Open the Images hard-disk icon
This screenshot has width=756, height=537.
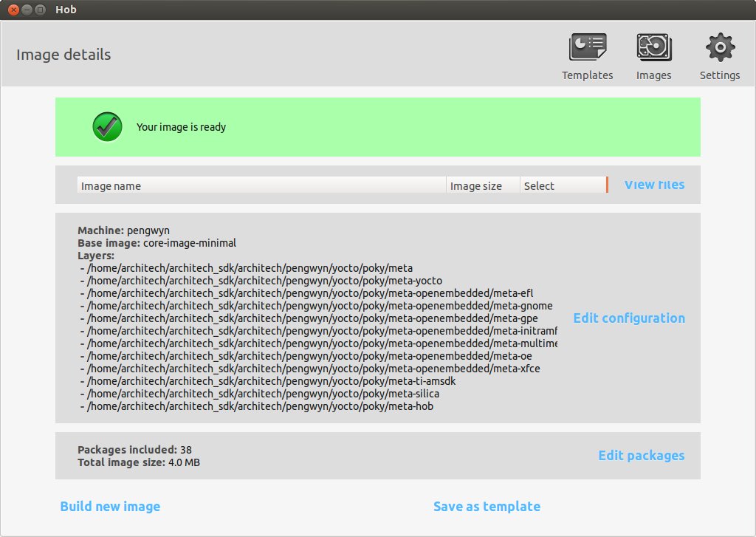click(x=654, y=47)
